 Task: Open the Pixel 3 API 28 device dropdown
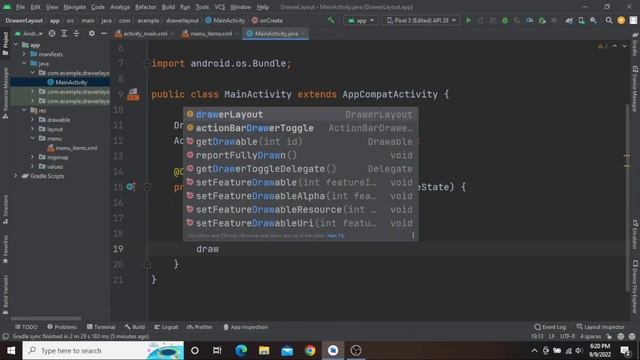(421, 20)
